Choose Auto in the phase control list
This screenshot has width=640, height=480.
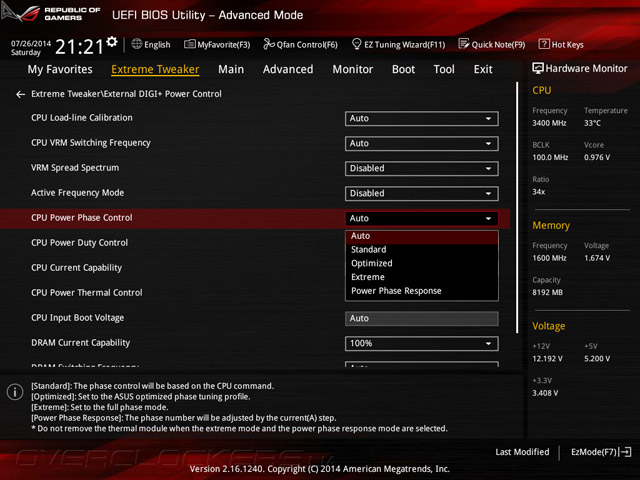422,236
